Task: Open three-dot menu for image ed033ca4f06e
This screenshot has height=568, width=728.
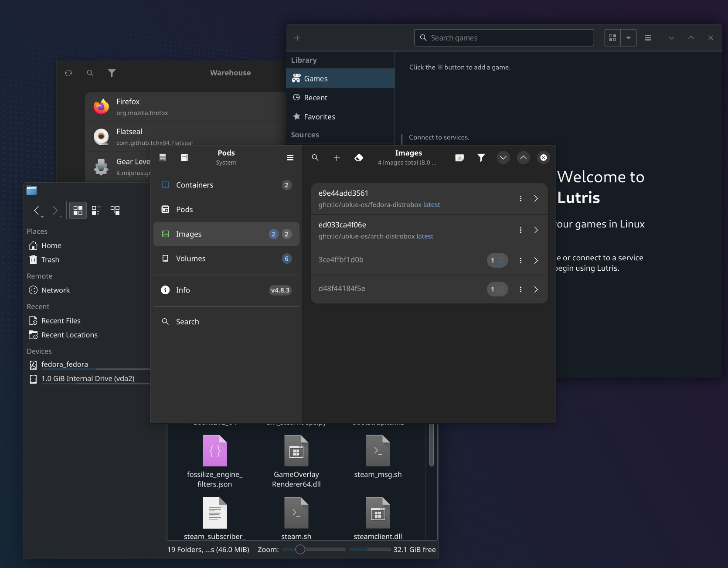Action: tap(520, 230)
